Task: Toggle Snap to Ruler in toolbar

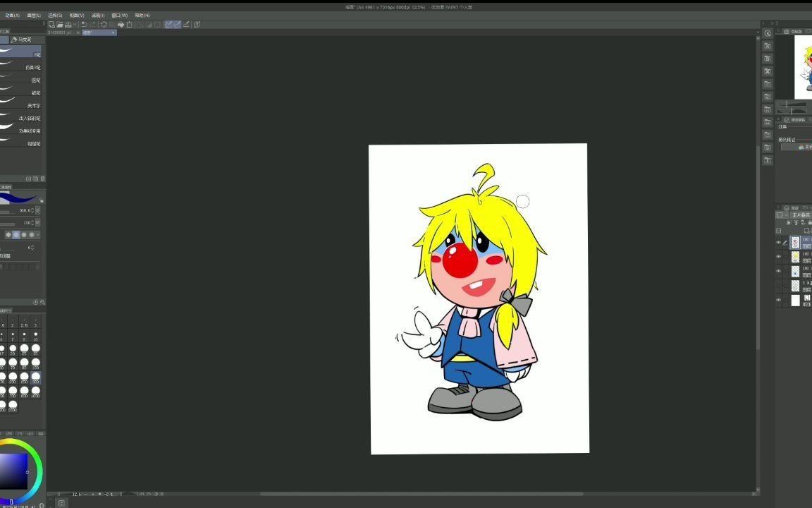Action: click(169, 25)
